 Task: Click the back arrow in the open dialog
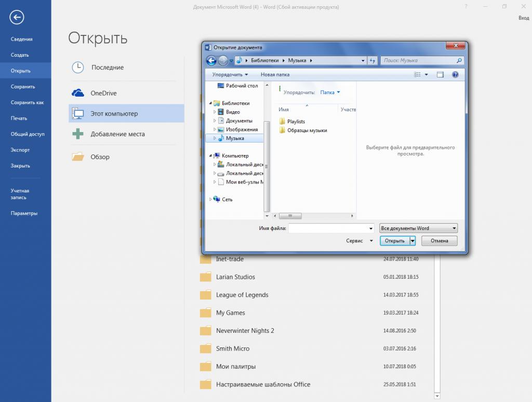(211, 60)
